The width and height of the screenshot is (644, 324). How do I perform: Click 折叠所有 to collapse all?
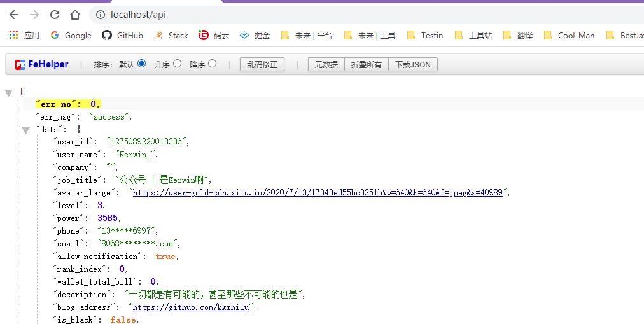367,64
